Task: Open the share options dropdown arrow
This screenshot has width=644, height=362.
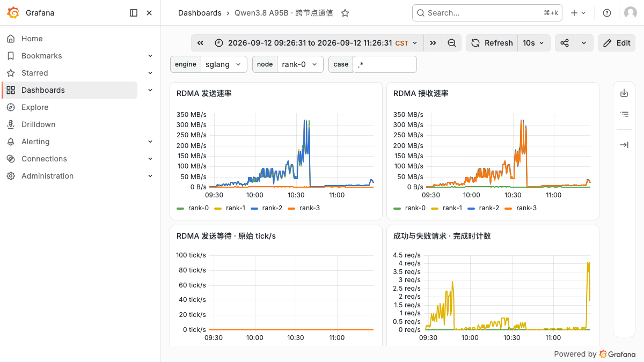Action: click(x=584, y=43)
